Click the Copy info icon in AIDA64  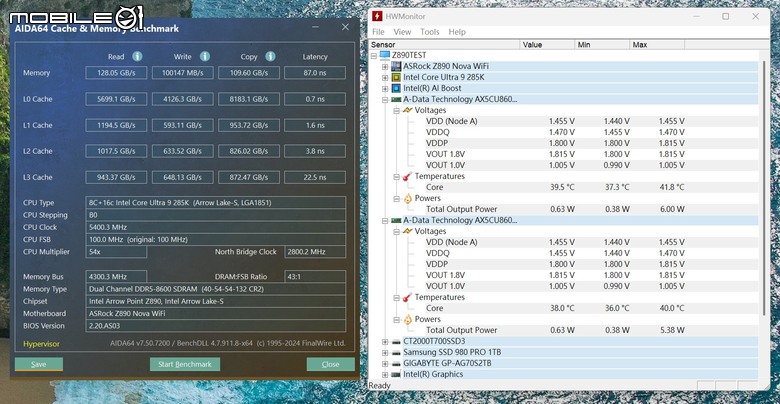(270, 56)
